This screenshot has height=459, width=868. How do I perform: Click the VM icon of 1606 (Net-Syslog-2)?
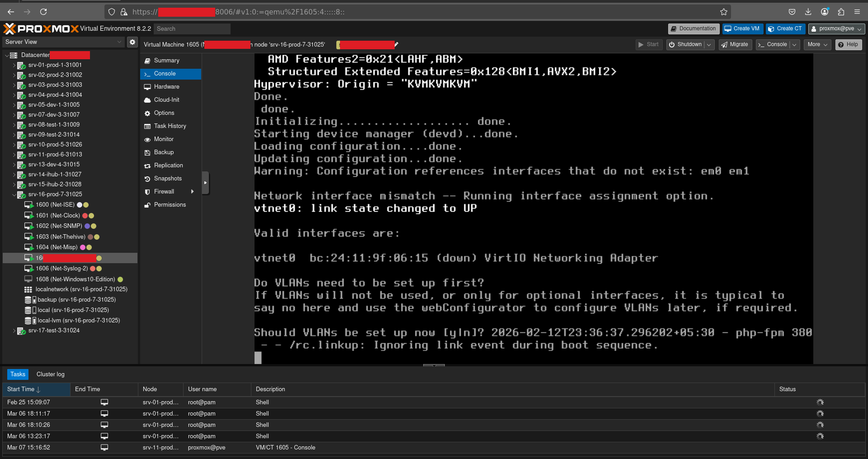tap(29, 269)
